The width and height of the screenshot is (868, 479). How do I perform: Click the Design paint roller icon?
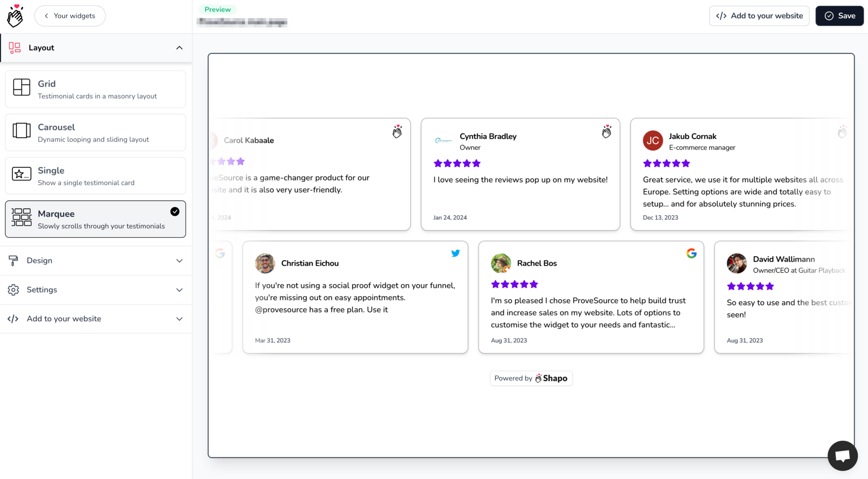[x=14, y=260]
